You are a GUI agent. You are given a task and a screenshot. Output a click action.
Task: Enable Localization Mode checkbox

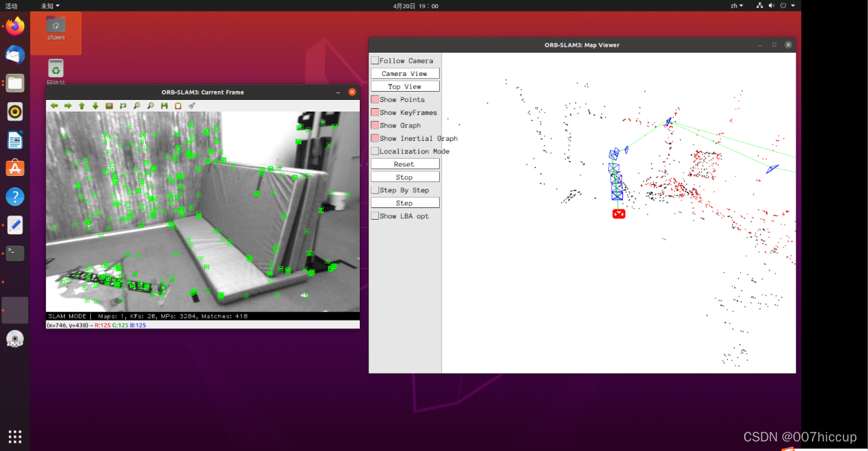(375, 151)
